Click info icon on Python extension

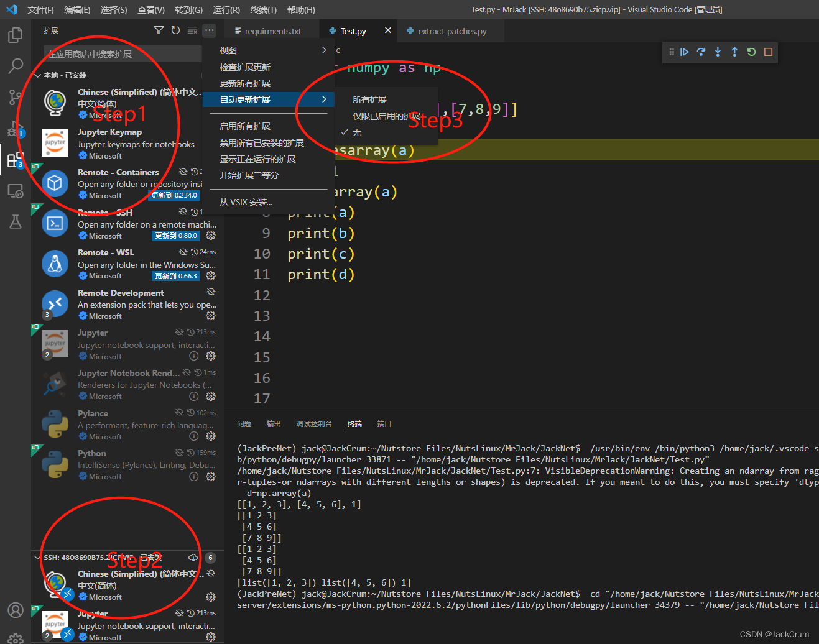(194, 477)
